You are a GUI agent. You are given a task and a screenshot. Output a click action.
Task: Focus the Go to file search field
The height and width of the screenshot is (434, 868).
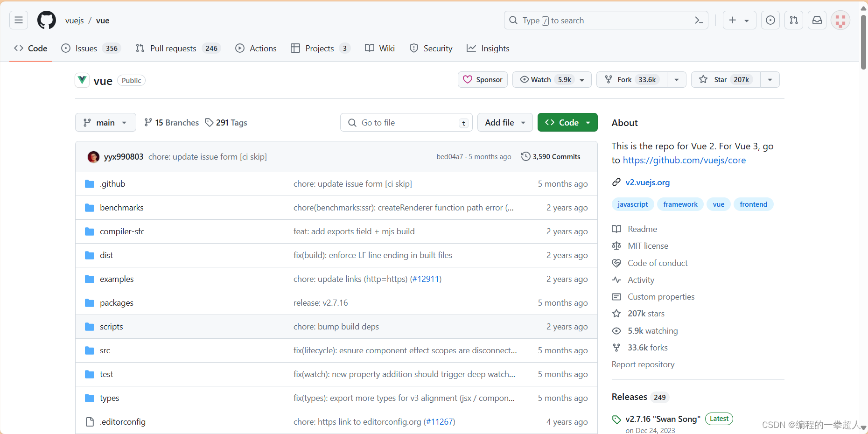[406, 122]
